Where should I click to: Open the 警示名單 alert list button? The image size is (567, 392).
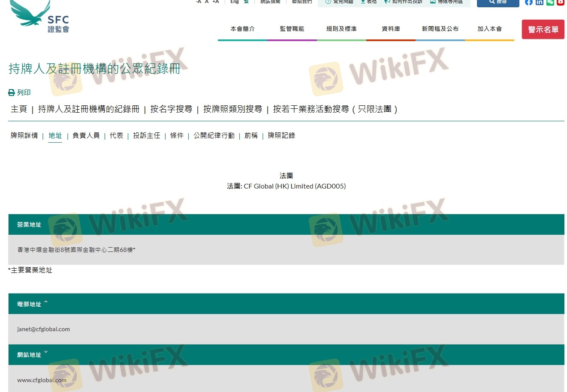click(x=543, y=30)
